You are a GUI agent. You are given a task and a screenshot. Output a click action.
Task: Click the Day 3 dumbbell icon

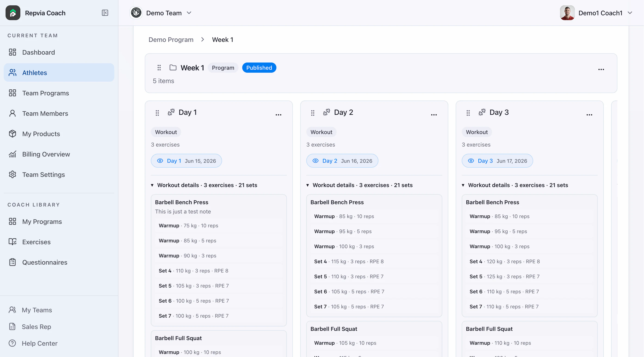[x=482, y=112]
